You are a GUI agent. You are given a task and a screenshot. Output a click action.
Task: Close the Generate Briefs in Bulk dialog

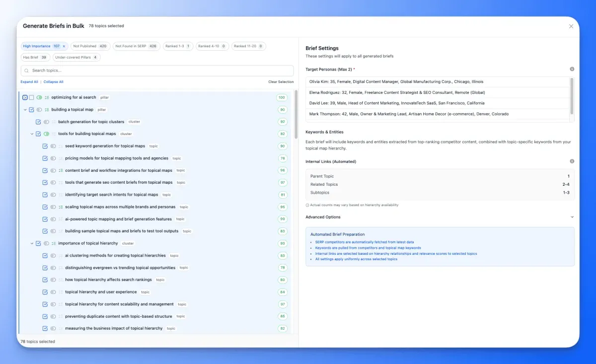pos(571,26)
